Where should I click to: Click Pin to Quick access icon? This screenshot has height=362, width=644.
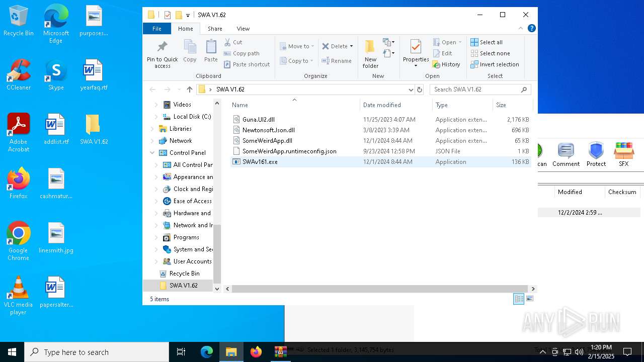[162, 54]
